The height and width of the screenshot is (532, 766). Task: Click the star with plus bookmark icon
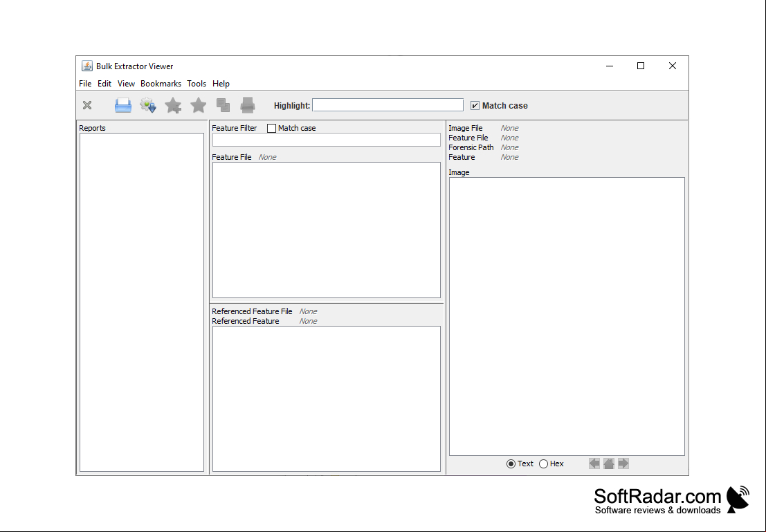[x=173, y=105]
